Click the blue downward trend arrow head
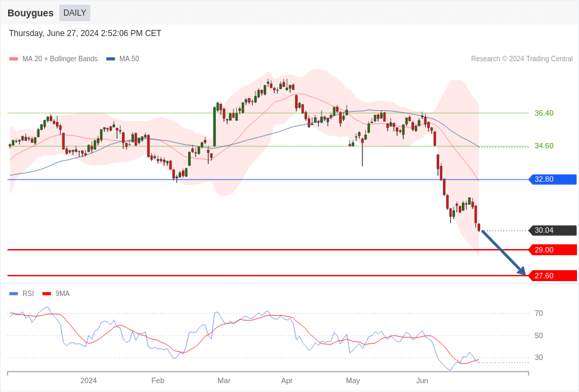579x392 pixels. pyautogui.click(x=522, y=272)
